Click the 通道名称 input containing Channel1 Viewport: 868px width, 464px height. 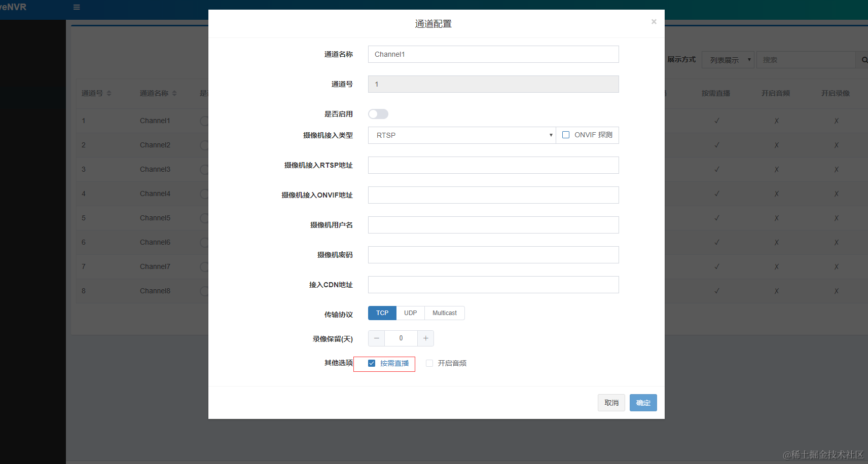coord(493,54)
